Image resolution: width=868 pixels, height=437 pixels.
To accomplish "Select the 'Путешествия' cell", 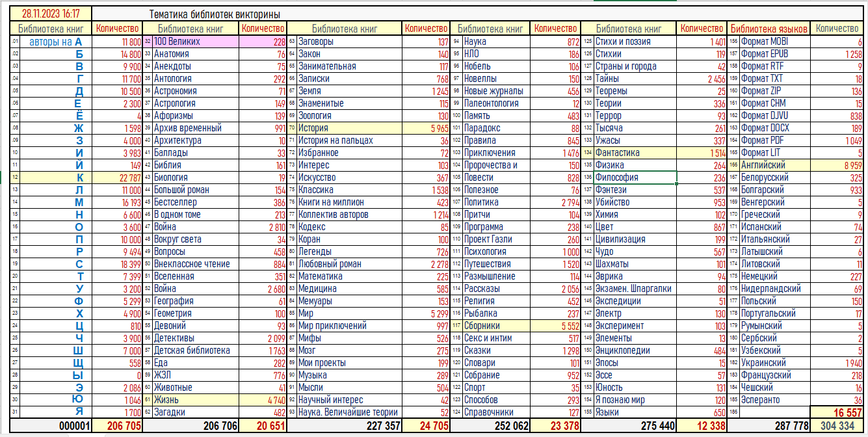I will (x=497, y=264).
